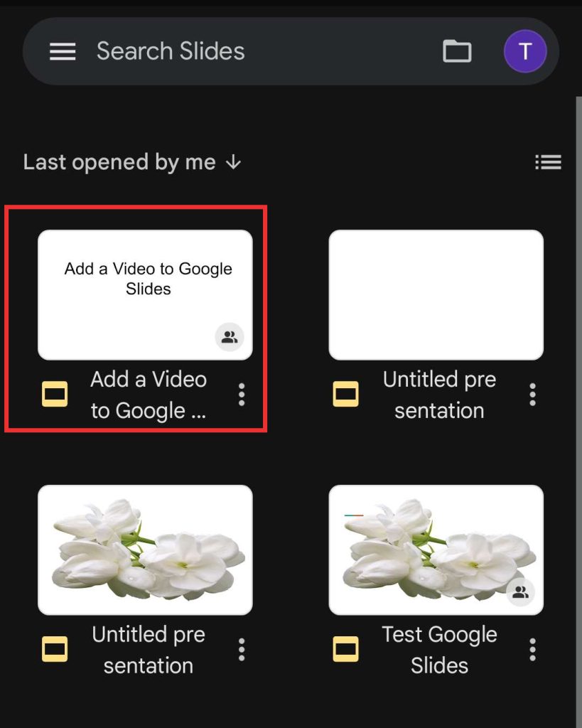The height and width of the screenshot is (728, 582).
Task: Open the Add a Video to Google Slides presentation
Action: coord(145,294)
